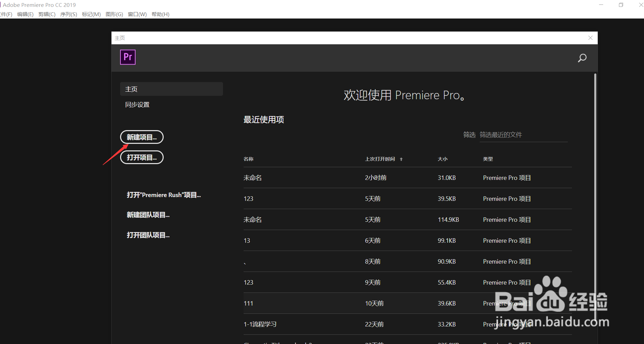Click 新建团队项目...
644x344 pixels.
point(148,215)
